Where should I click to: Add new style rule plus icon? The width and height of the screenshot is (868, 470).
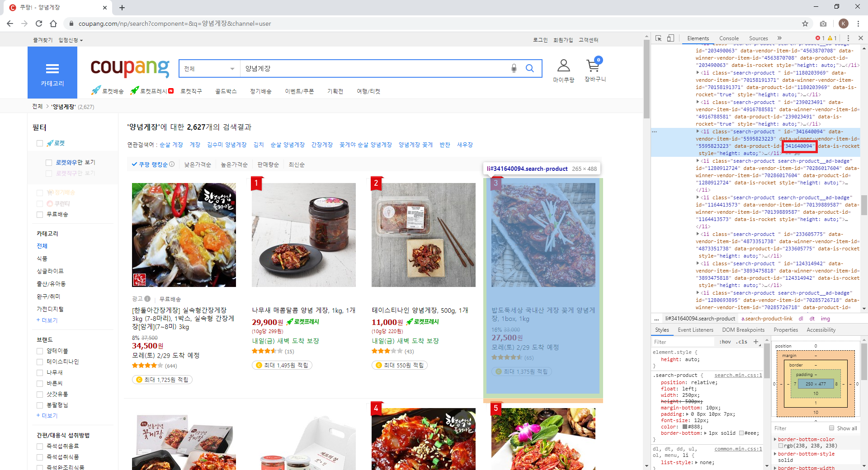756,342
